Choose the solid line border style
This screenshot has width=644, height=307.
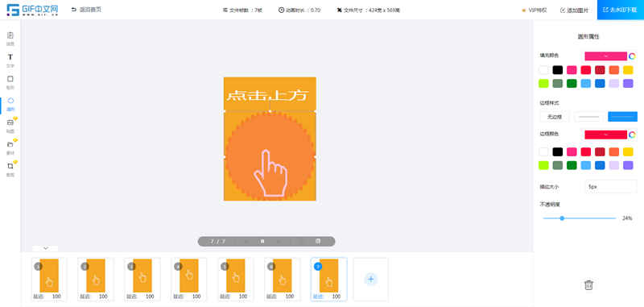pos(588,117)
